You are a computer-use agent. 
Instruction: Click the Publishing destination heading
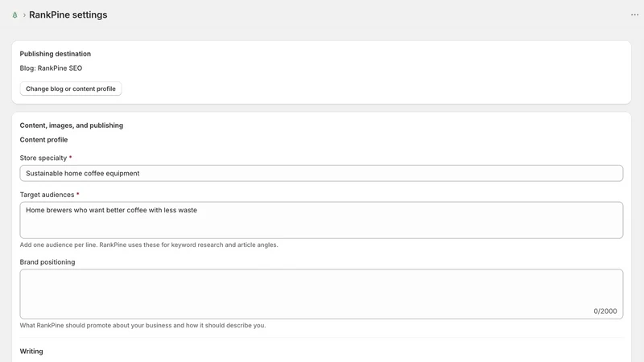[56, 54]
